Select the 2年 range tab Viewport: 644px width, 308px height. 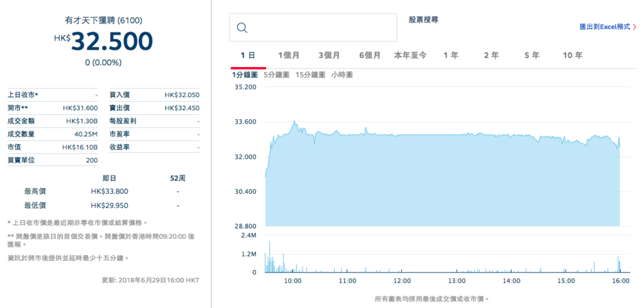(491, 55)
